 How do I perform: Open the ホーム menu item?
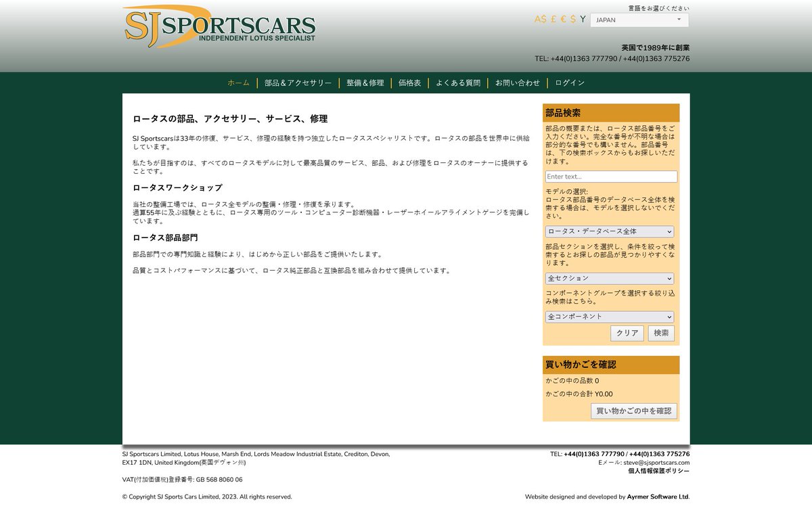(x=238, y=83)
